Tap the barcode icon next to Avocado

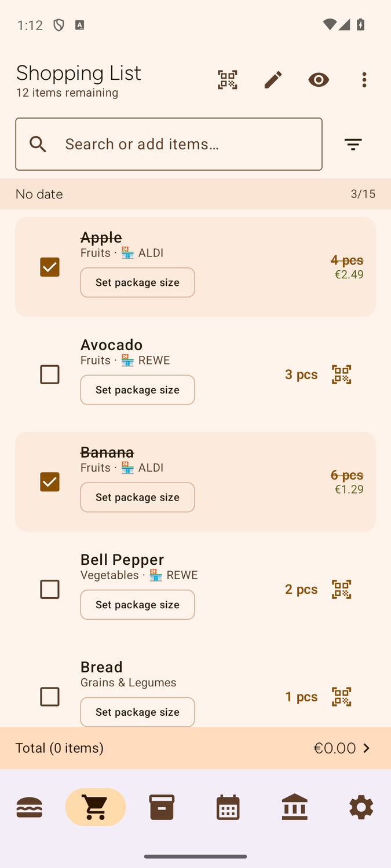click(341, 374)
